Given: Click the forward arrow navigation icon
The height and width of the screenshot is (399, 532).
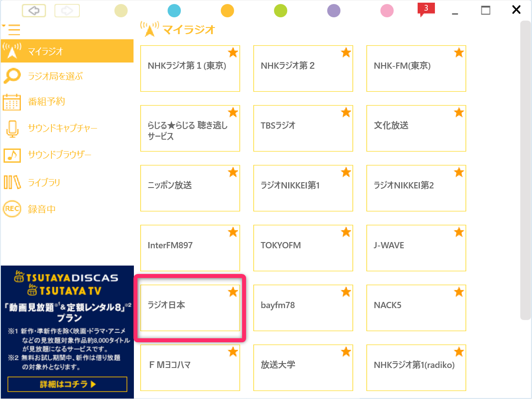Looking at the screenshot, I should point(67,10).
